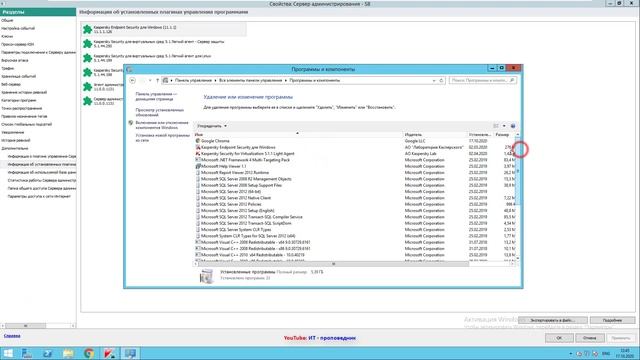The height and width of the screenshot is (360, 640).
Task: Click the General section in the server properties sidebar
Action: 7,20
